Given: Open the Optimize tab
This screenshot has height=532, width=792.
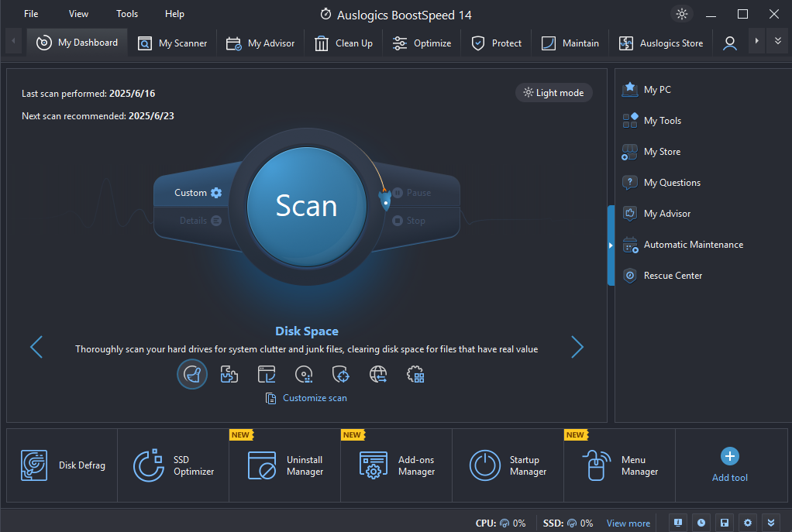Looking at the screenshot, I should 422,43.
